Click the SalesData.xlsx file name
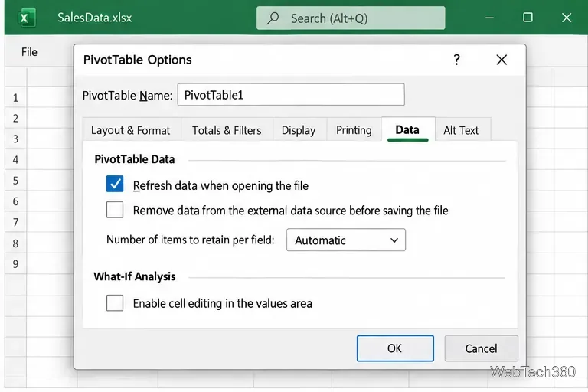 coord(94,18)
